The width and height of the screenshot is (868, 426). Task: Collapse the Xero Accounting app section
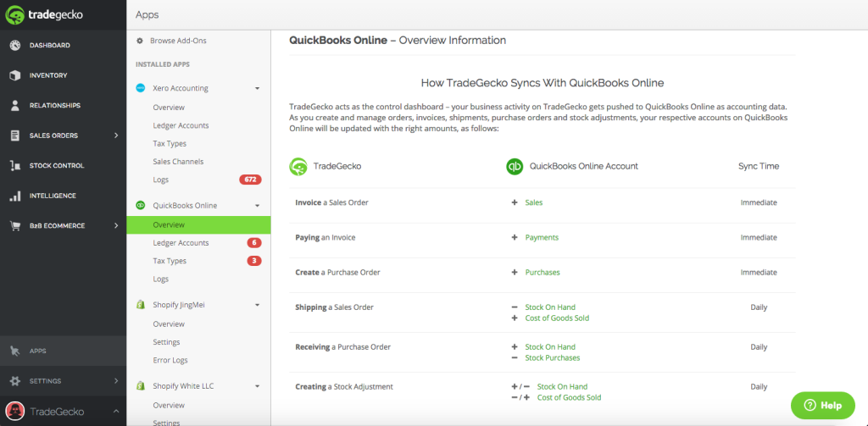[257, 88]
